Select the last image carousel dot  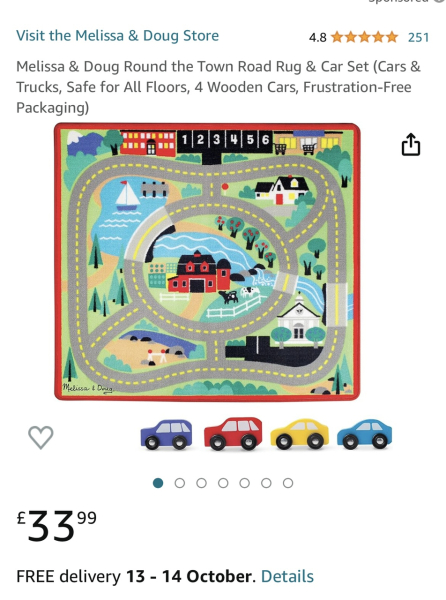coord(288,483)
